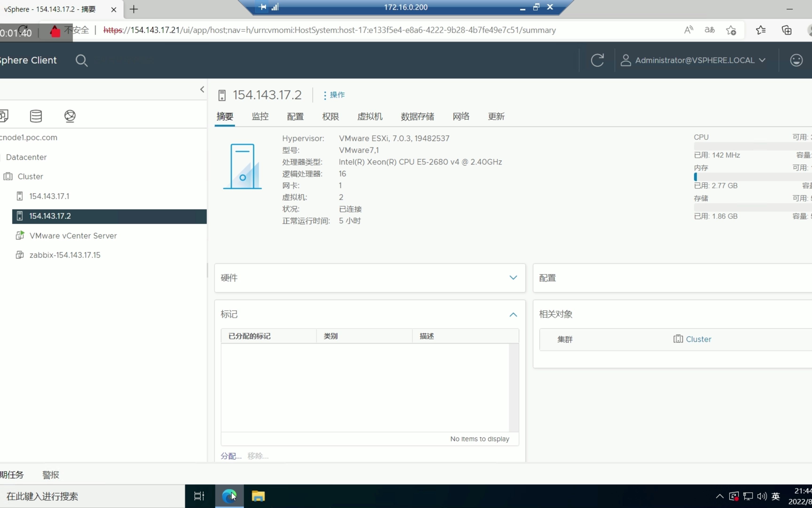
Task: Open the 监控 tab
Action: coord(260,117)
